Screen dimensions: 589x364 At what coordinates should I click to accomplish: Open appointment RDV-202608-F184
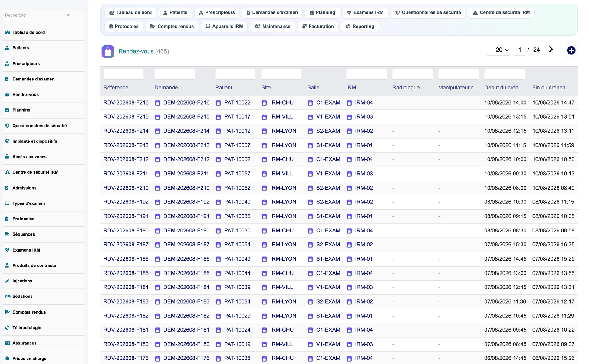click(x=126, y=287)
